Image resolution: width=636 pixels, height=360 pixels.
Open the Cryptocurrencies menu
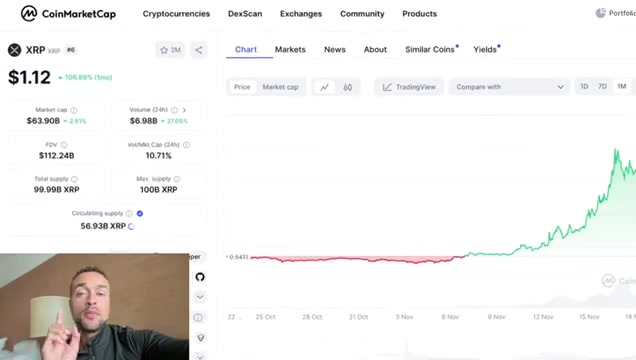pos(176,14)
